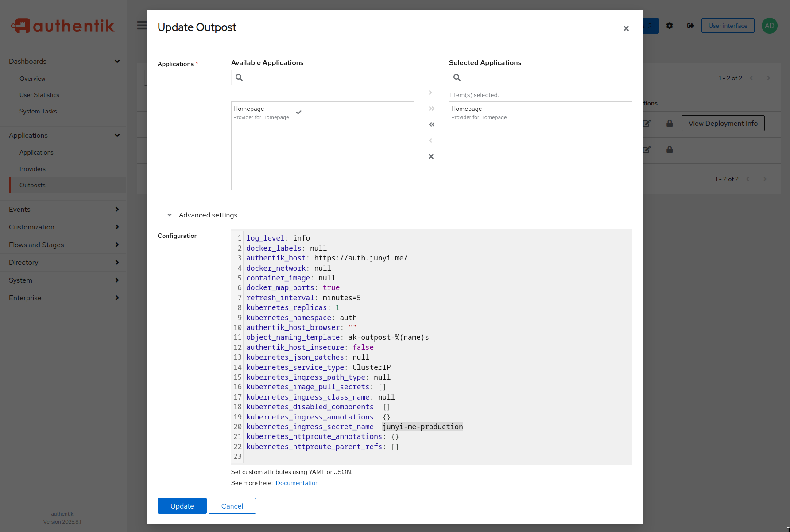Expand the Flows and Stages section
The image size is (790, 532).
pyautogui.click(x=63, y=245)
